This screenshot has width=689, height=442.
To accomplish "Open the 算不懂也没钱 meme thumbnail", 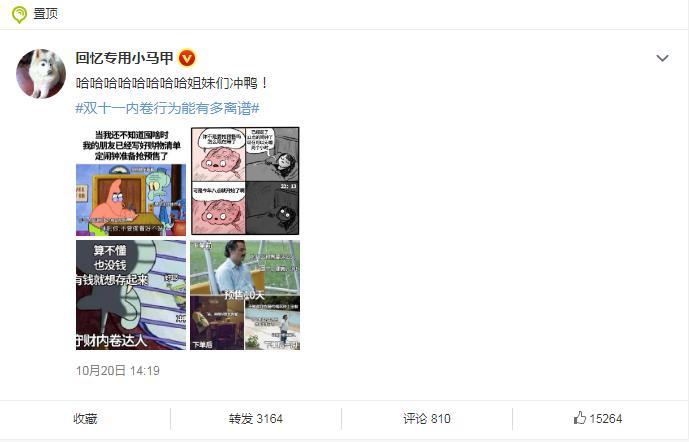I will [x=131, y=295].
